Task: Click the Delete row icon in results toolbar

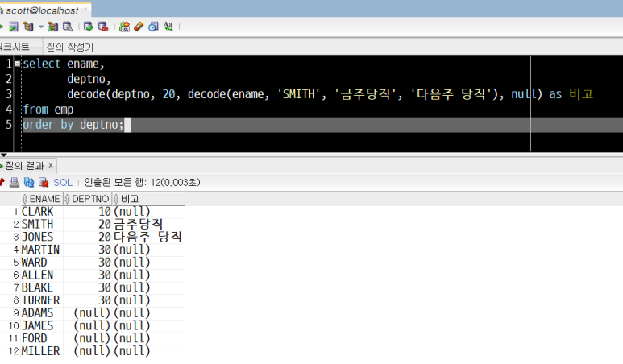Action: tap(44, 182)
